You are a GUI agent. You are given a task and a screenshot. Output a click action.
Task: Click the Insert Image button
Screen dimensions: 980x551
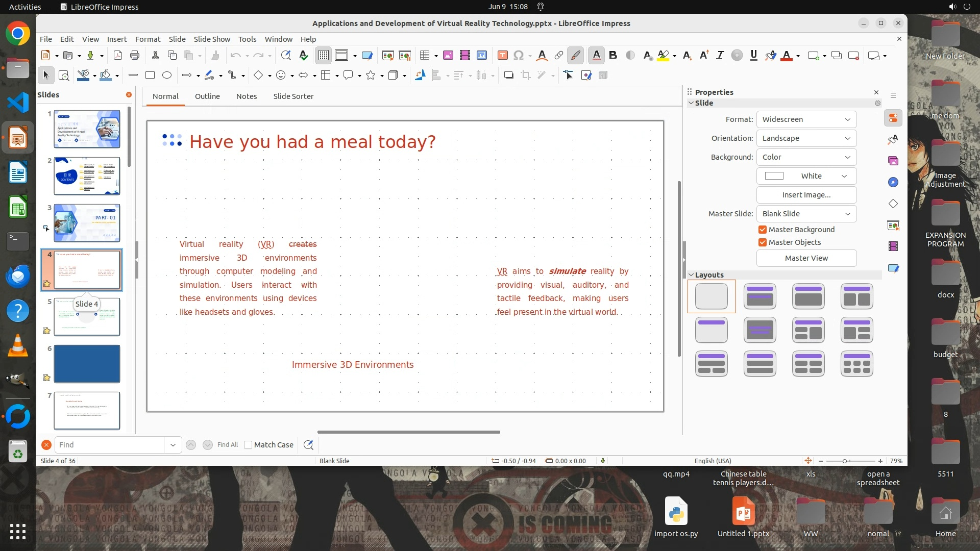[806, 195]
